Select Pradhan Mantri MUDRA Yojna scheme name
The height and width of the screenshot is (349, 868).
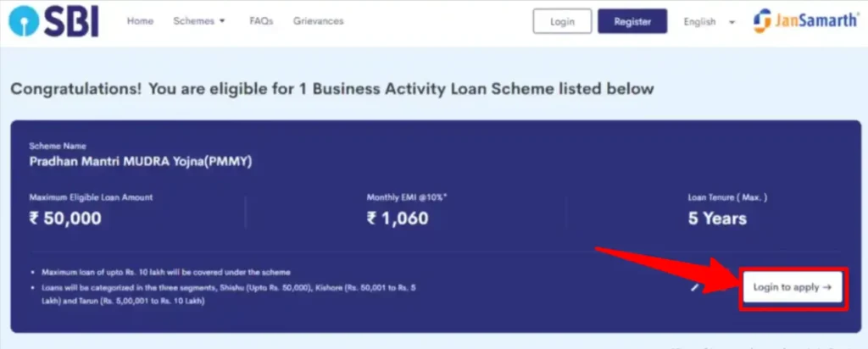[x=141, y=163]
